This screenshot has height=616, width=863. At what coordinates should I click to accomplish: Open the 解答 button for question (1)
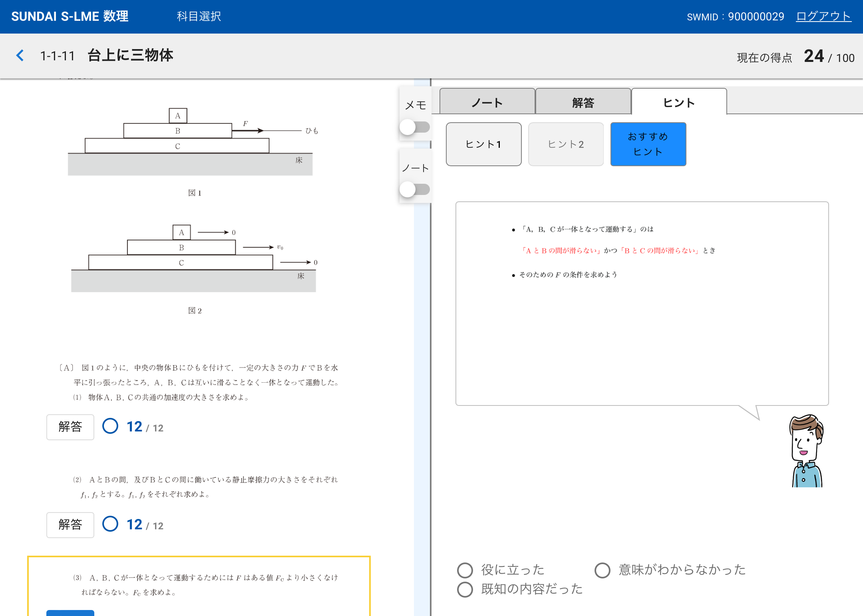click(x=70, y=427)
